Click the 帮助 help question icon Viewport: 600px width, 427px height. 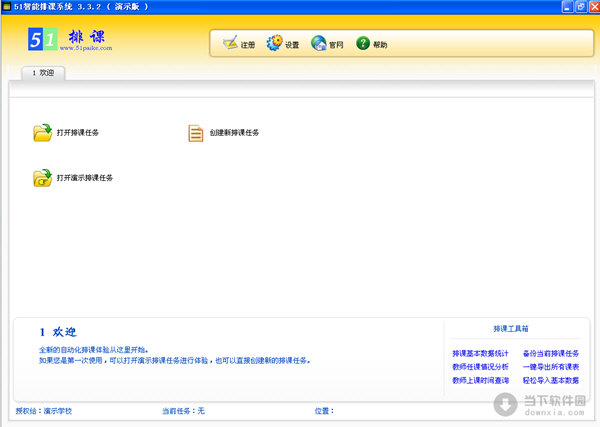pos(363,43)
